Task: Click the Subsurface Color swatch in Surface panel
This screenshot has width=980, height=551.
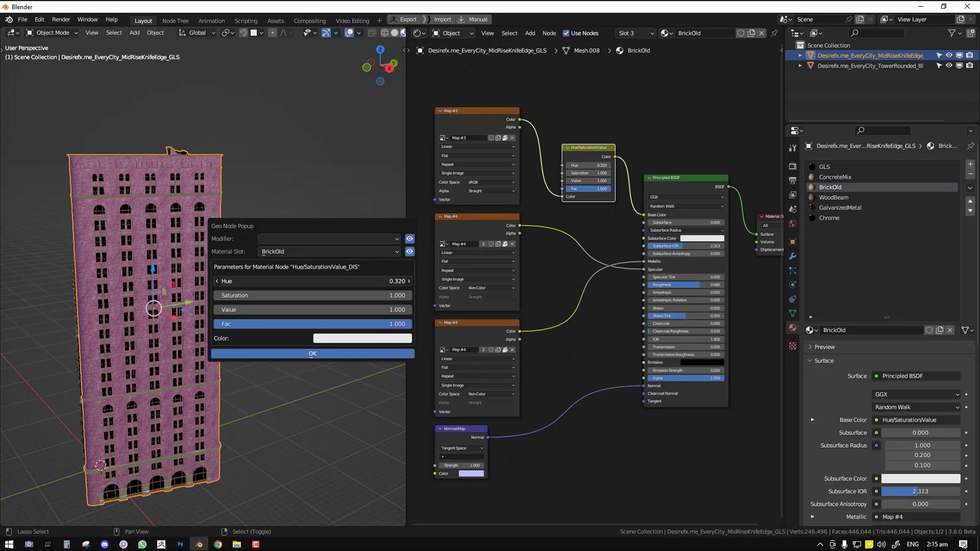Action: click(921, 478)
